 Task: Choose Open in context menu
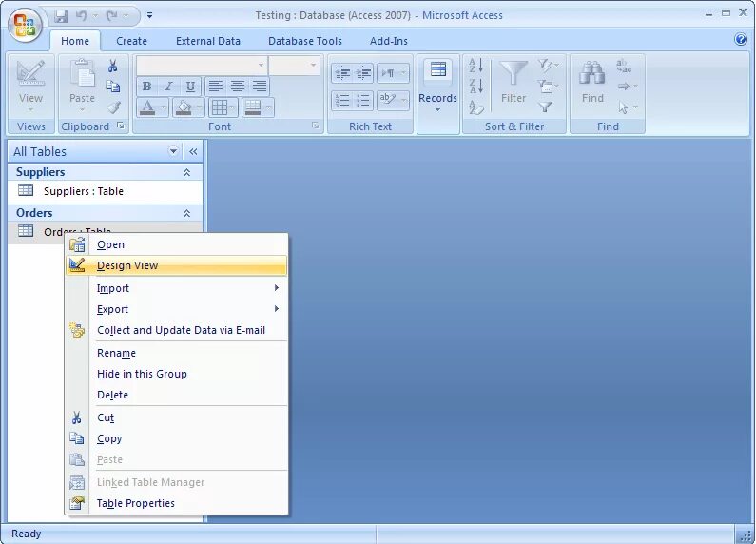177,244
